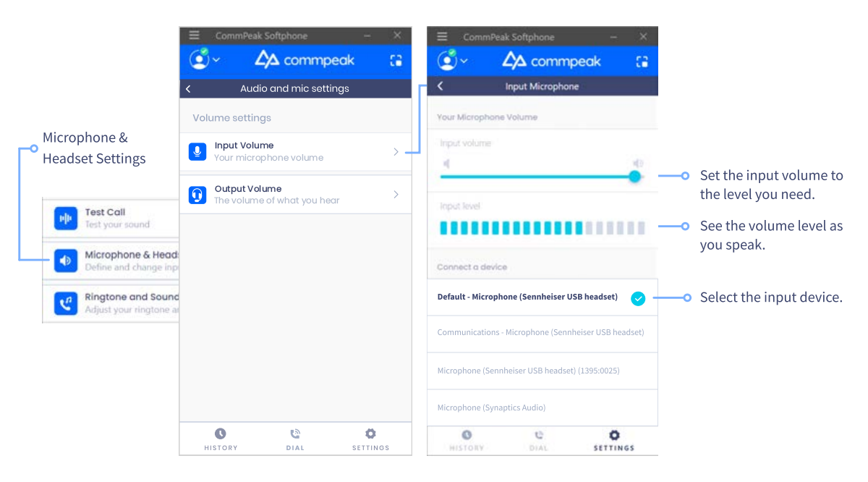Minimize the Audio settings softphone window
868x482 pixels.
click(367, 35)
